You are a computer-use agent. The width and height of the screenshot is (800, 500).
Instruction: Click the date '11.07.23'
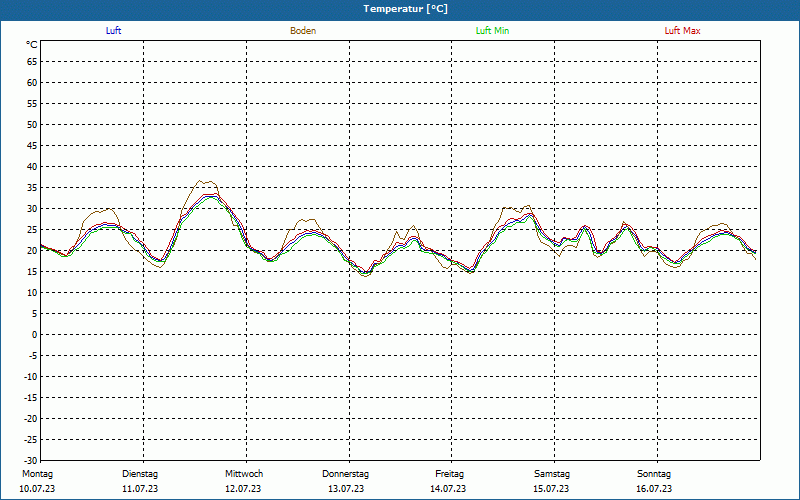click(140, 489)
